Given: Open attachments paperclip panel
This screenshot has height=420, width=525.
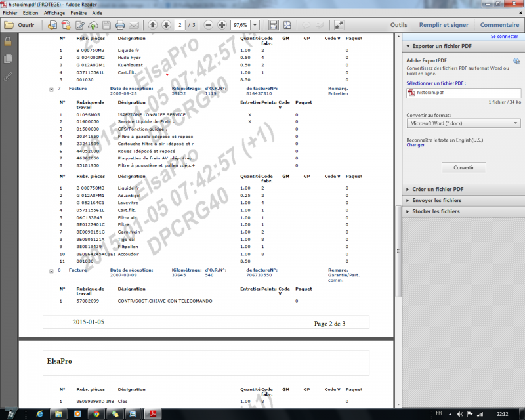Looking at the screenshot, I should click(x=8, y=76).
